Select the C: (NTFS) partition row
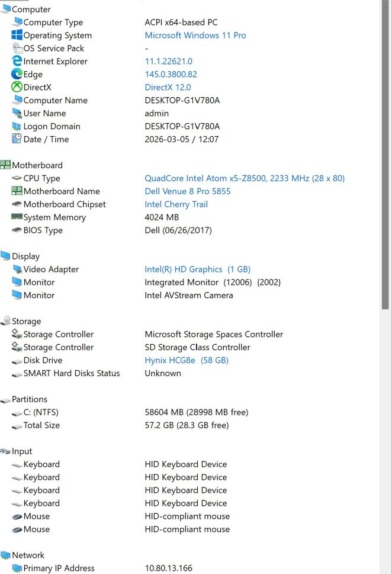The image size is (392, 574). 41,412
